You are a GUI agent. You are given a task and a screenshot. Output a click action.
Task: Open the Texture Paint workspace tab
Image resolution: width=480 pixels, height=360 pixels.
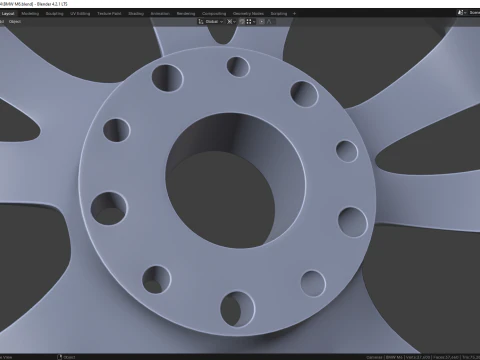[109, 14]
